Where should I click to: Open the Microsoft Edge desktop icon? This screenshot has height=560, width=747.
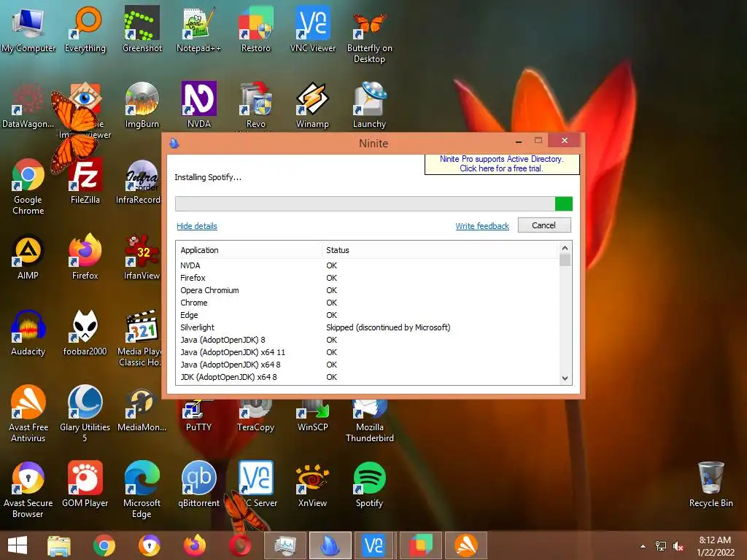pos(142,489)
